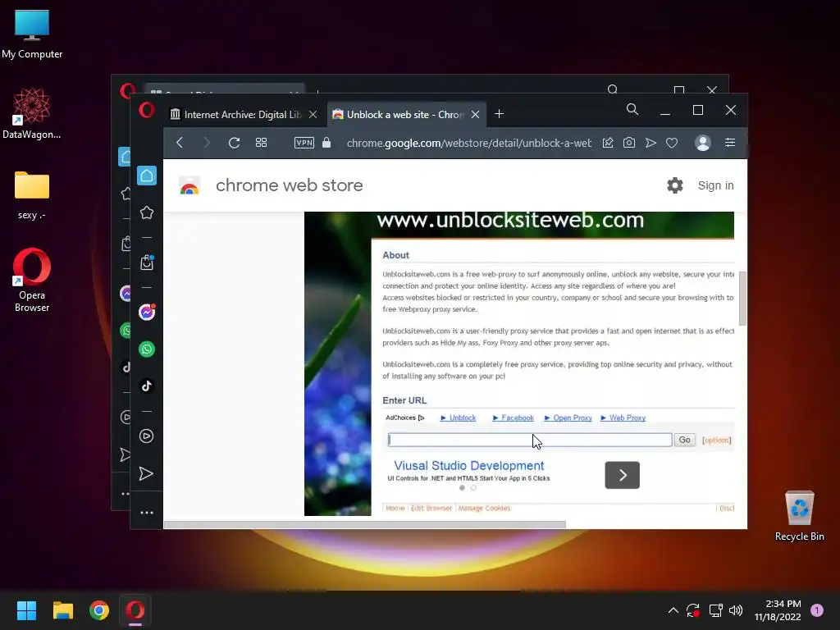Open File Explorer from the taskbar

[x=63, y=610]
